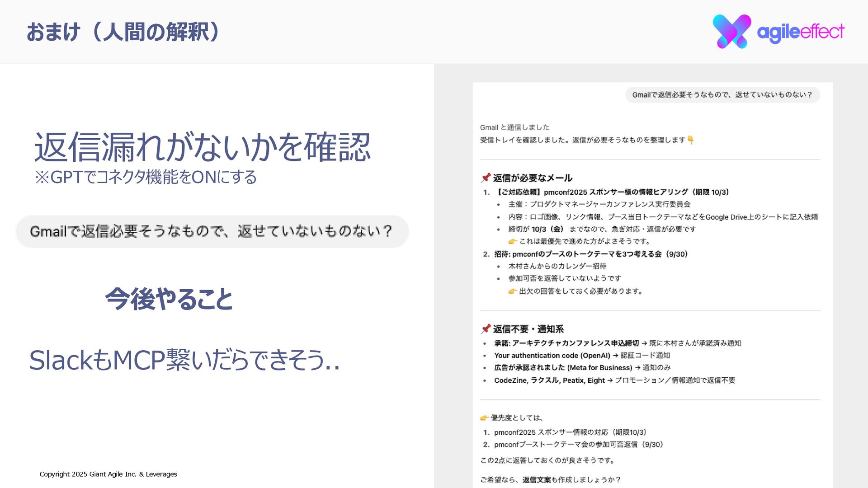868x488 pixels.
Task: Click the bold 返信文案 text
Action: pyautogui.click(x=536, y=480)
